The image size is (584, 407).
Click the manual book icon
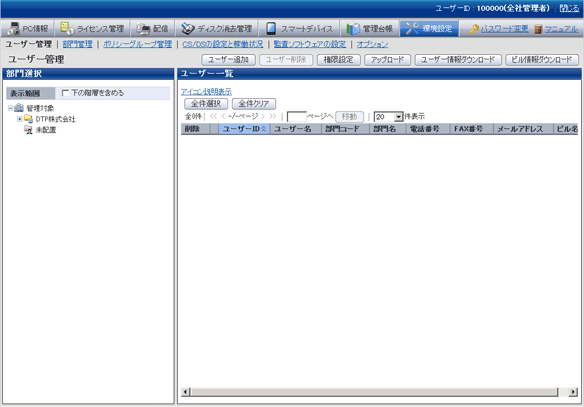[538, 29]
